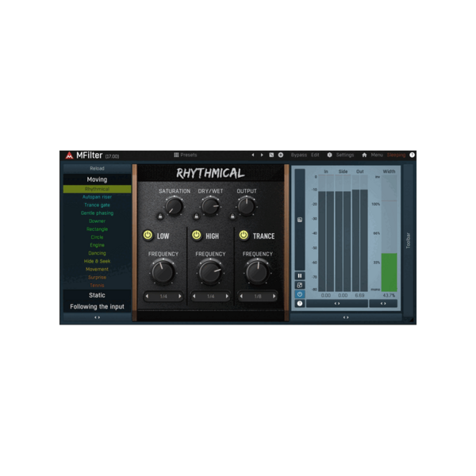Toggle the lock under Dry/Wet knob
The width and height of the screenshot is (476, 476).
coord(196,217)
